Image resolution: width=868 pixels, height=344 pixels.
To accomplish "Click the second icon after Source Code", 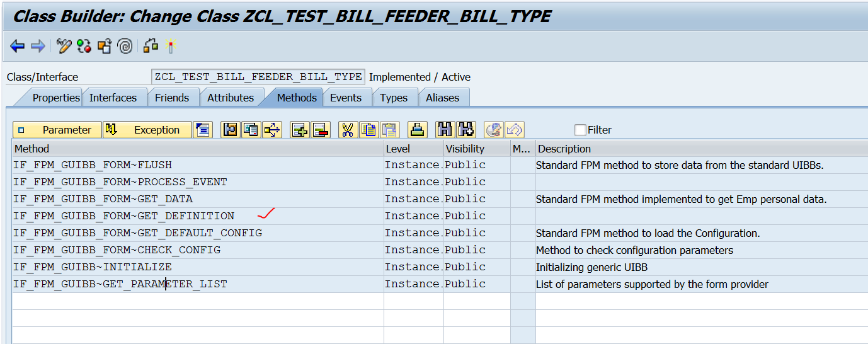I will [251, 130].
